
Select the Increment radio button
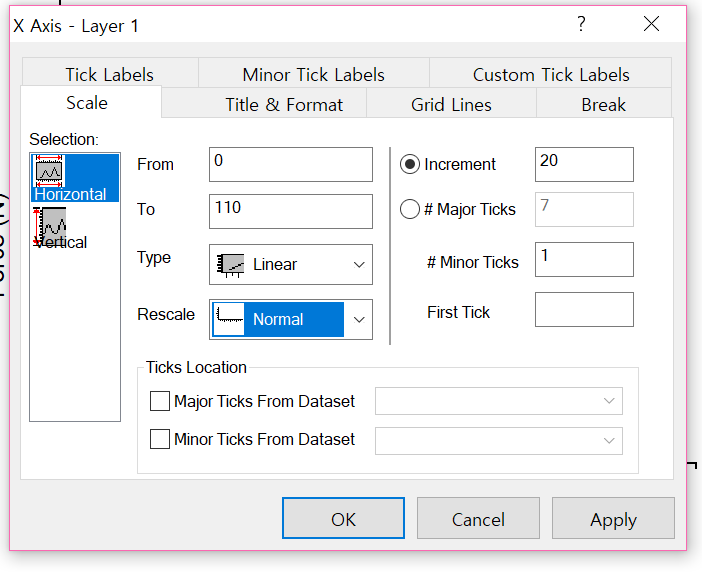410,165
